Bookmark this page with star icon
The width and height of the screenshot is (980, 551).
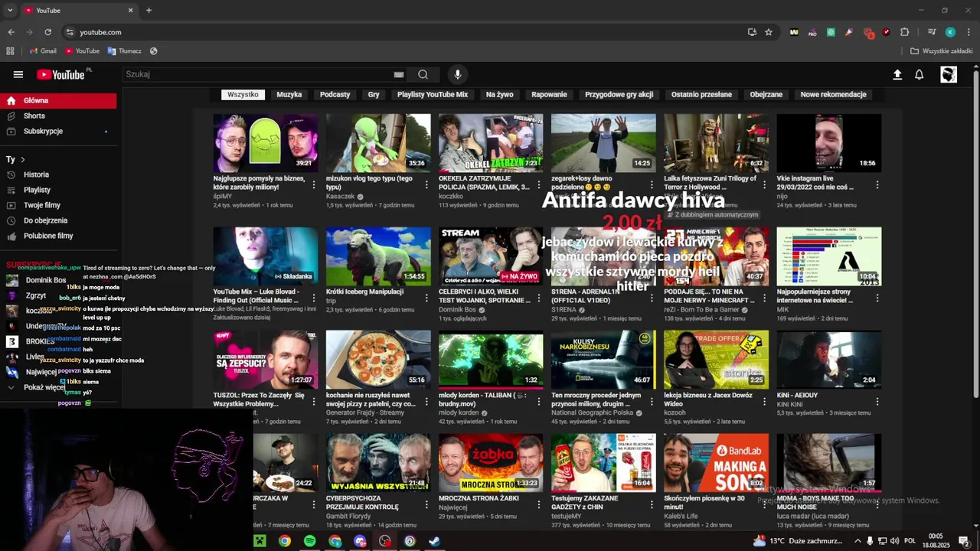[x=769, y=32]
